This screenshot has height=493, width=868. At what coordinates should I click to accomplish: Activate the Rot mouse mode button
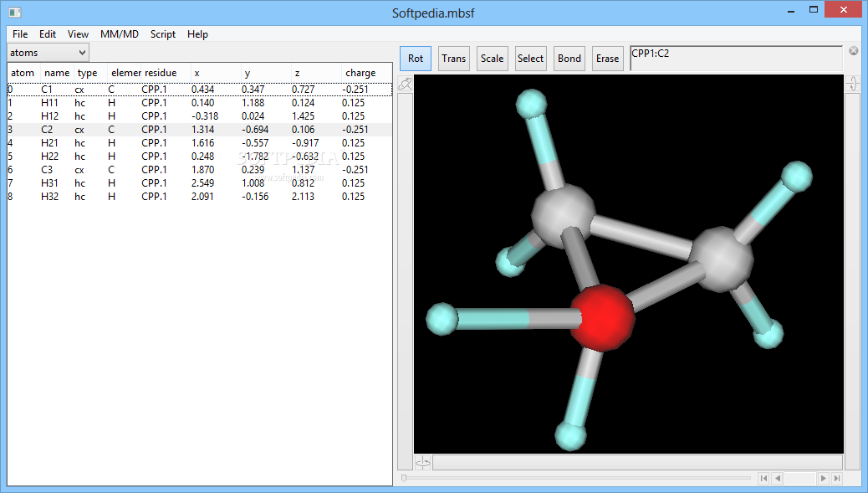[416, 58]
